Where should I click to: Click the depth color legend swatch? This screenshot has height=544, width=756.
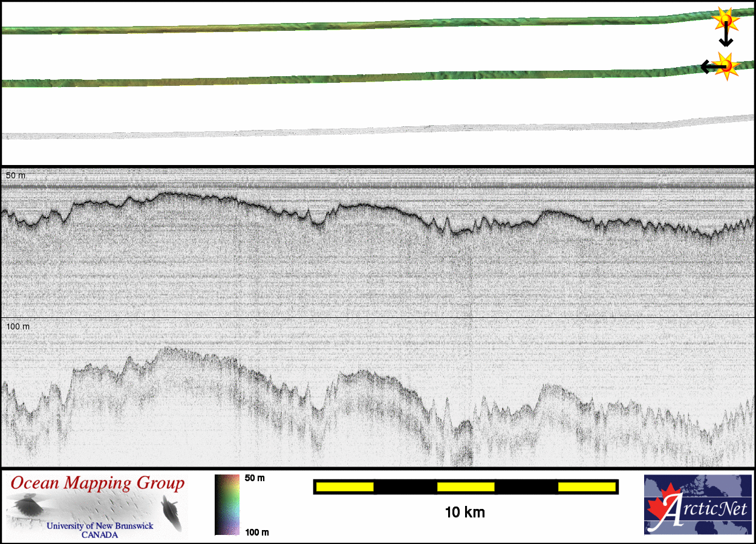[x=227, y=504]
